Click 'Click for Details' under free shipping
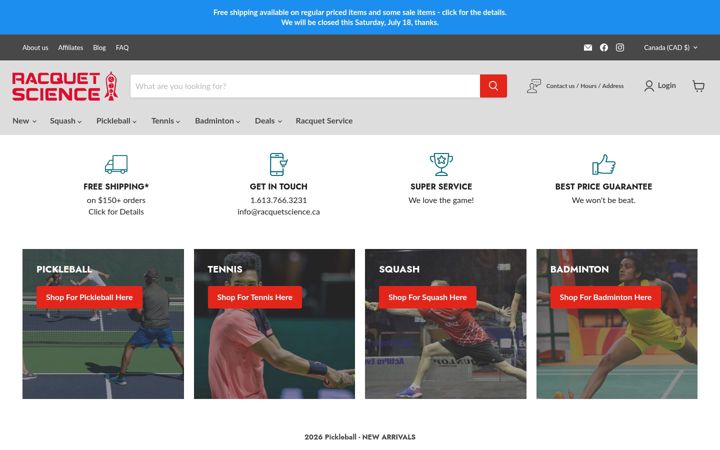Image resolution: width=720 pixels, height=450 pixels. pyautogui.click(x=116, y=212)
